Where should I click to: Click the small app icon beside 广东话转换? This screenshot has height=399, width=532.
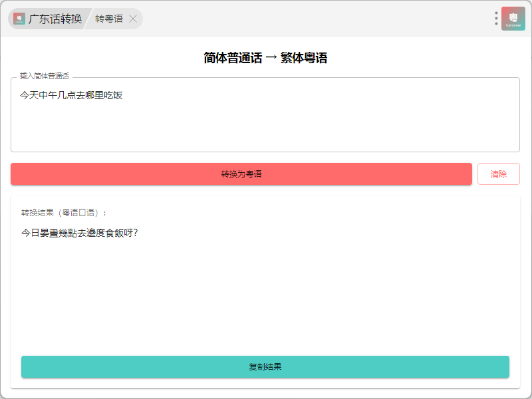[19, 19]
